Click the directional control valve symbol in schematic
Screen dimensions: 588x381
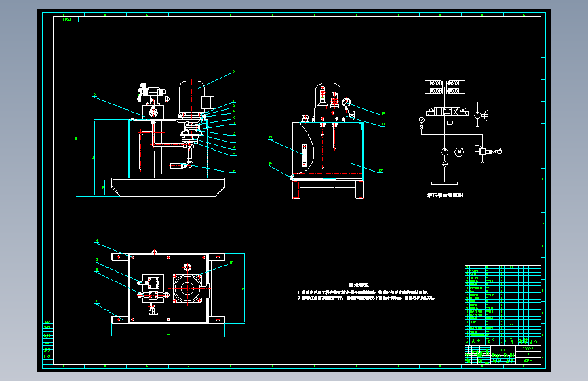click(447, 112)
